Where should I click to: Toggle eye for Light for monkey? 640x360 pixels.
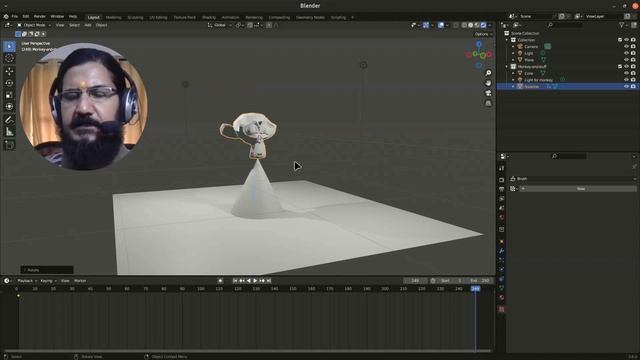pyautogui.click(x=627, y=80)
